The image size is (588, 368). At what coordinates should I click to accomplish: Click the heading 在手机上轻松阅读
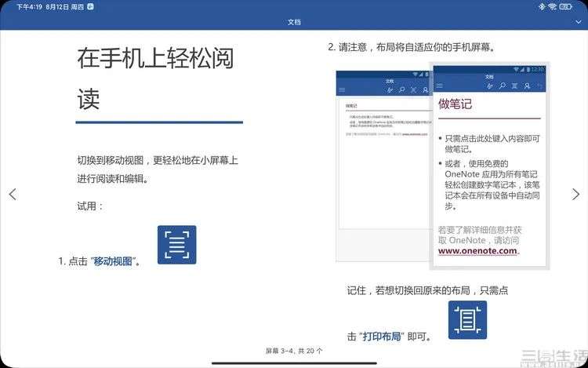point(155,78)
